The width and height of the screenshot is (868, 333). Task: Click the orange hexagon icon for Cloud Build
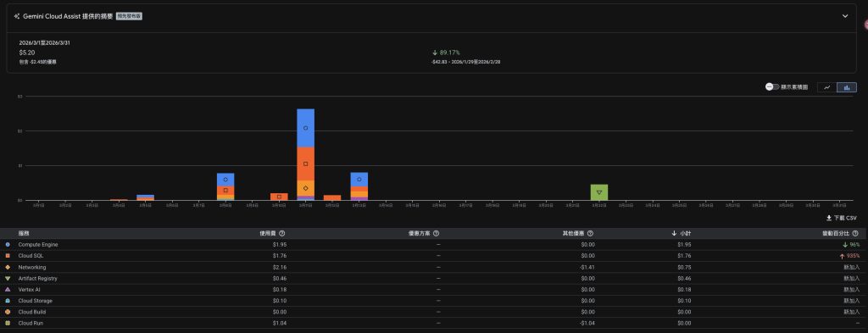8,312
